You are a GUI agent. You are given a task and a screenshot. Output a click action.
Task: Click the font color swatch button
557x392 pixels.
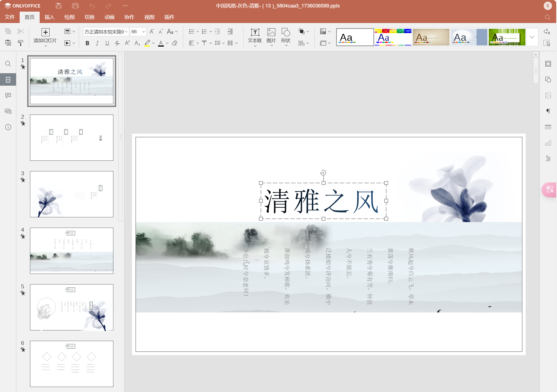[x=161, y=43]
